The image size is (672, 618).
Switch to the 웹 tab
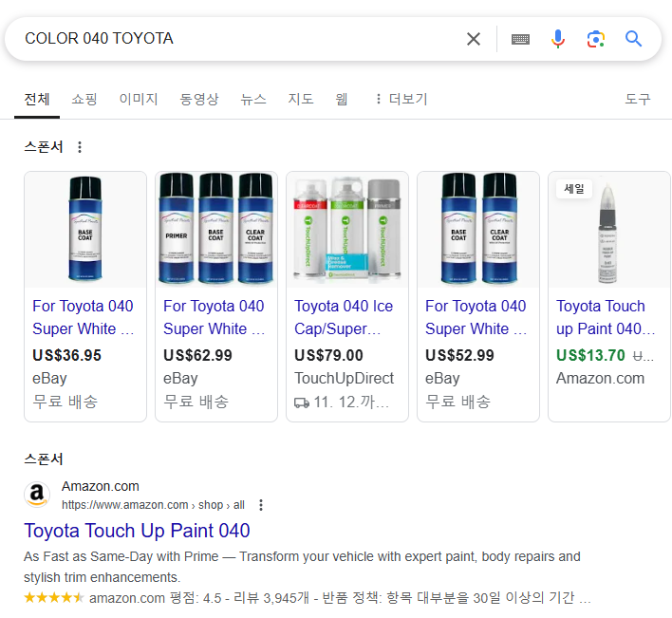341,100
